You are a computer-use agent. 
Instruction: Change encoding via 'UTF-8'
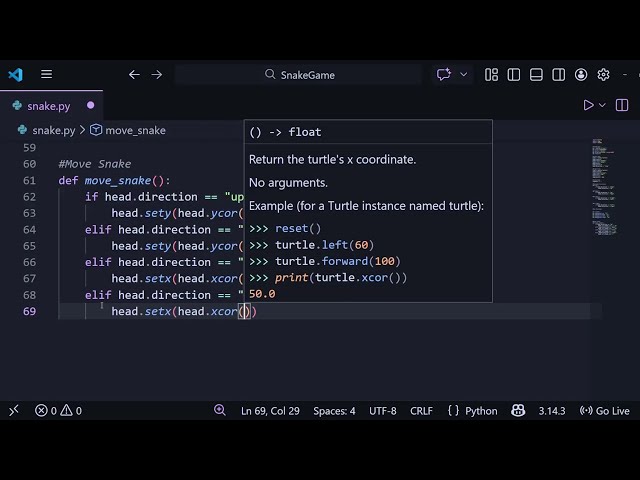(x=383, y=411)
